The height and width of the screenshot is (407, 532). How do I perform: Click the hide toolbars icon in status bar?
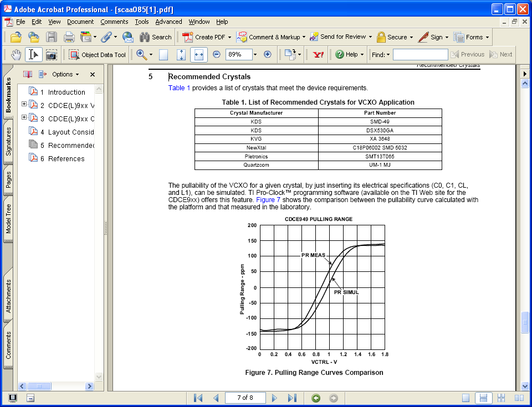tap(30, 398)
